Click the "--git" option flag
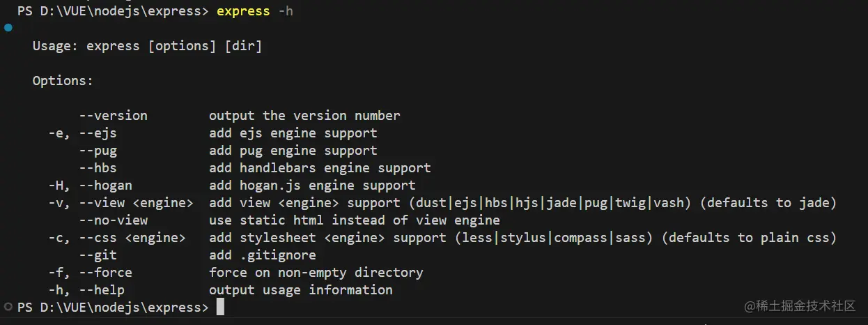Image resolution: width=868 pixels, height=325 pixels. point(98,255)
